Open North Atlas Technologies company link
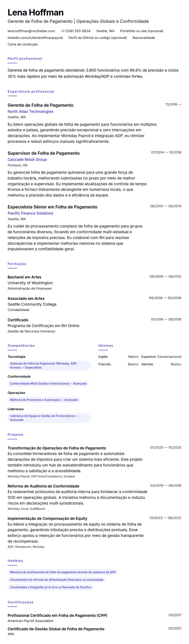Screen dimensions: 189x644 [31, 111]
